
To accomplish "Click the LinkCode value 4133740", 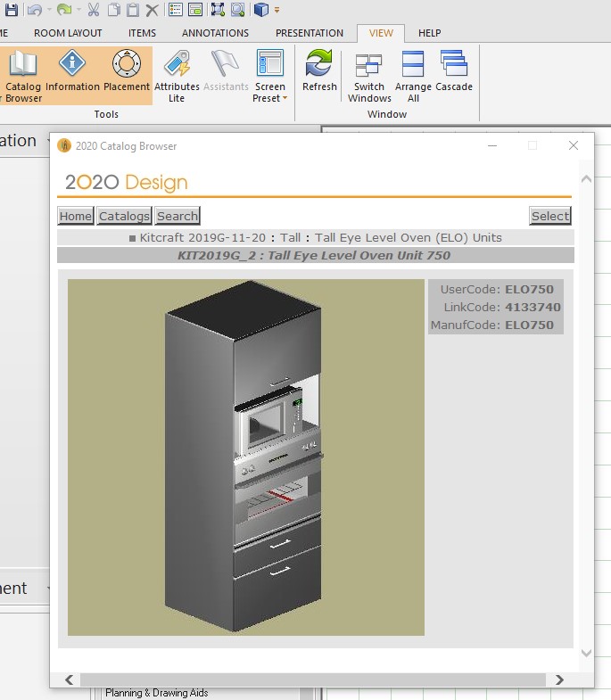I will click(x=533, y=307).
